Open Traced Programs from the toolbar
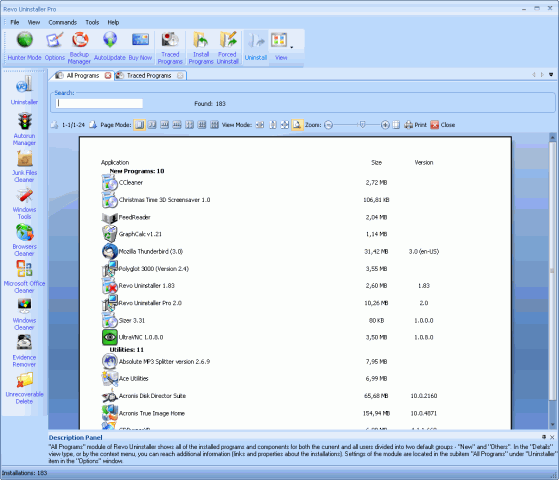The image size is (559, 480). point(170,48)
